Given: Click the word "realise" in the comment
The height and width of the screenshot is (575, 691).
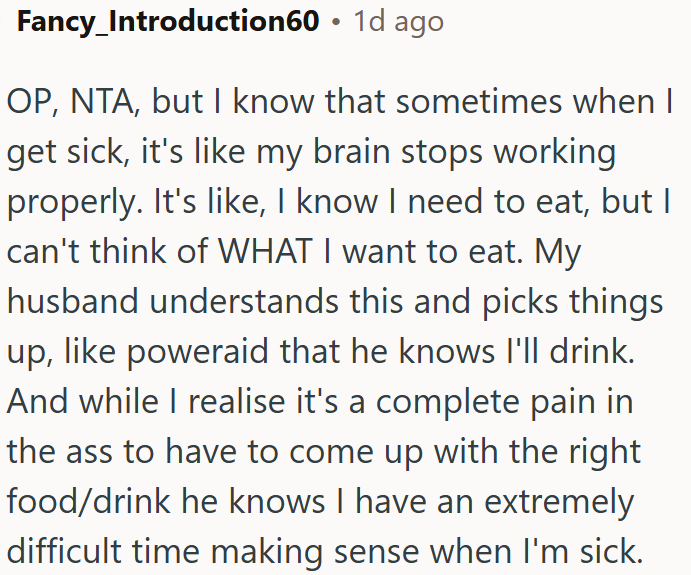Looking at the screenshot, I should pyautogui.click(x=237, y=401).
